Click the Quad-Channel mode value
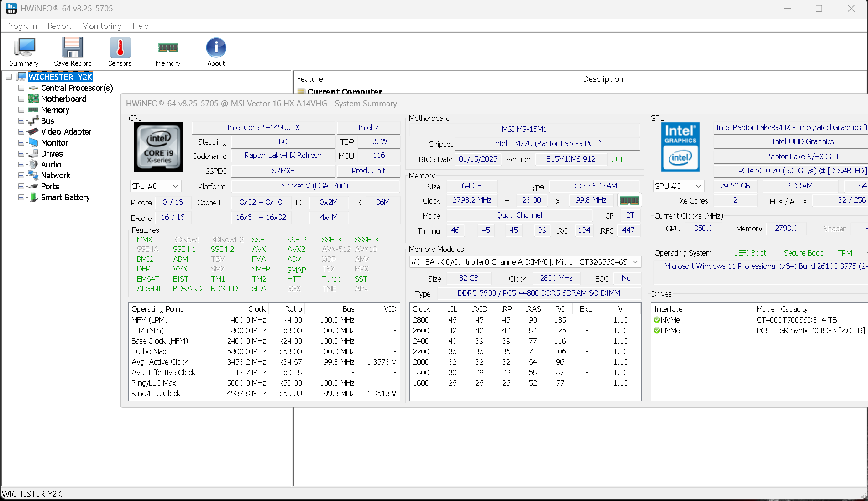This screenshot has width=868, height=501. [x=519, y=215]
